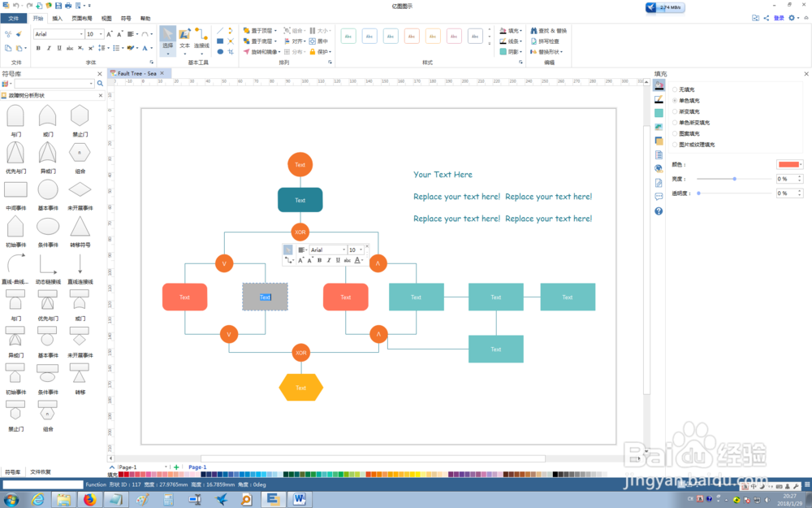This screenshot has width=812, height=508.
Task: Adjust the 亮度 brightness slider handle
Action: coord(734,179)
